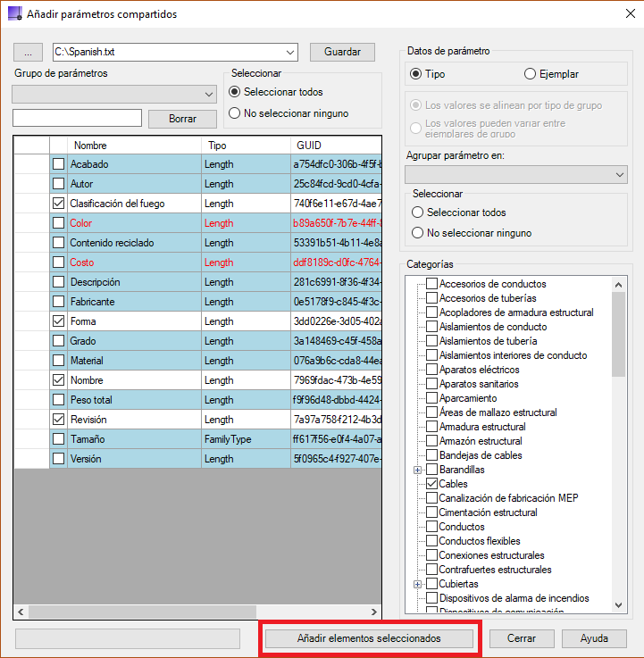The height and width of the screenshot is (658, 644).
Task: Uncheck the Nombre parameter checkbox
Action: click(58, 379)
